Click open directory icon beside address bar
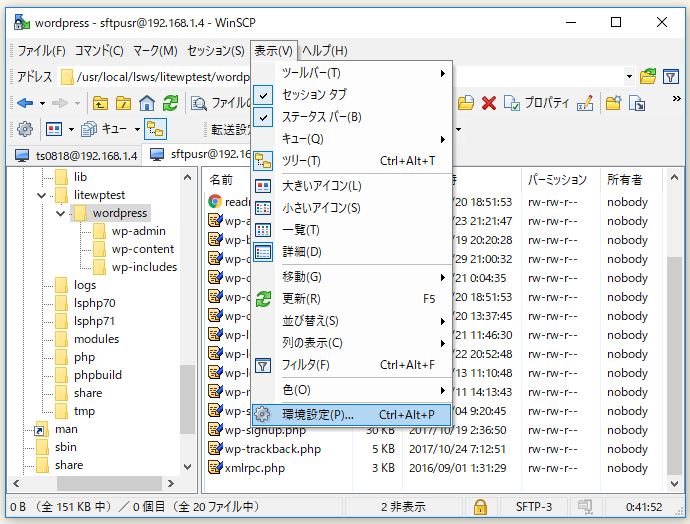Image resolution: width=690 pixels, height=524 pixels. click(x=648, y=77)
